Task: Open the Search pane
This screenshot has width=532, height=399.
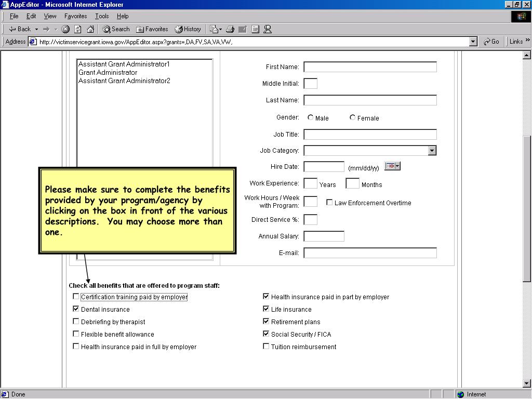Action: (x=116, y=29)
